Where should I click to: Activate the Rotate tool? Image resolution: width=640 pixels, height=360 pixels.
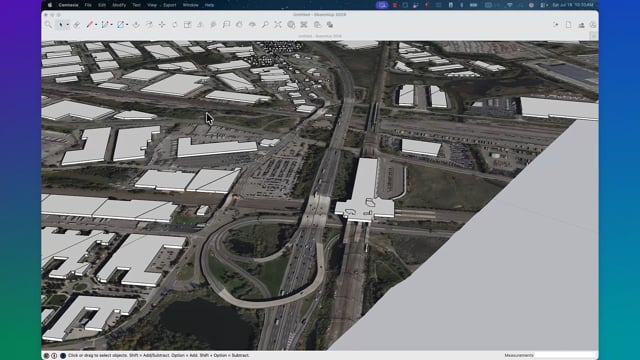point(175,25)
